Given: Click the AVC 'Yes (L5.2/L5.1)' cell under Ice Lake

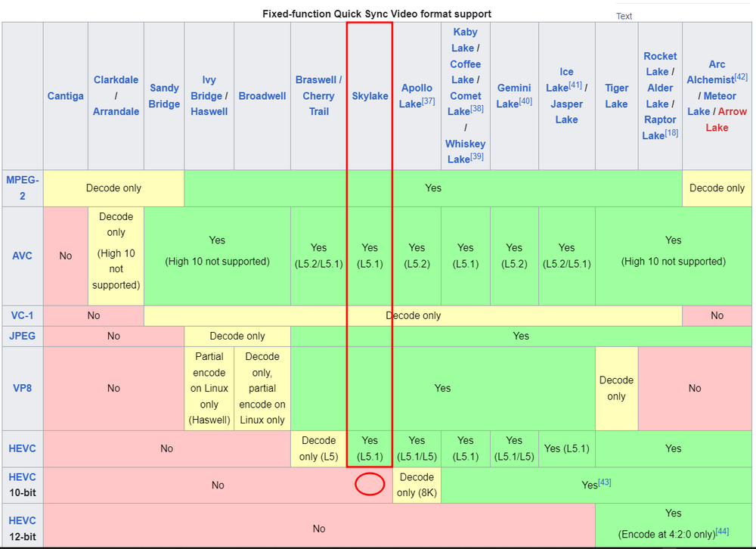Looking at the screenshot, I should pos(566,256).
